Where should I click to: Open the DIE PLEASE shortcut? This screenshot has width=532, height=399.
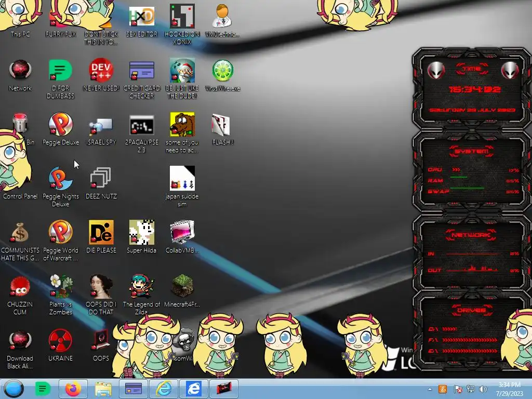tap(101, 237)
